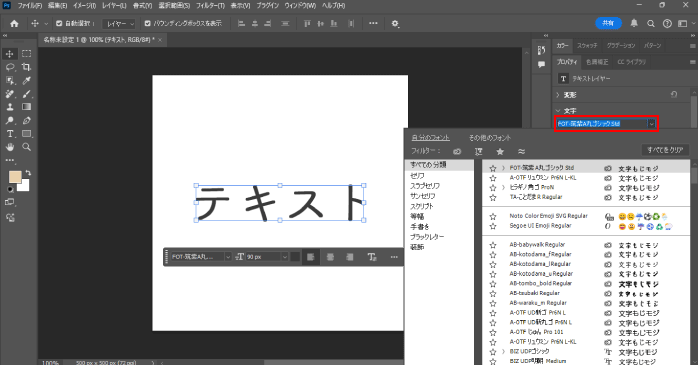Viewport: 698px width, 365px height.
Task: Open the foreground color swatch
Action: pyautogui.click(x=15, y=177)
